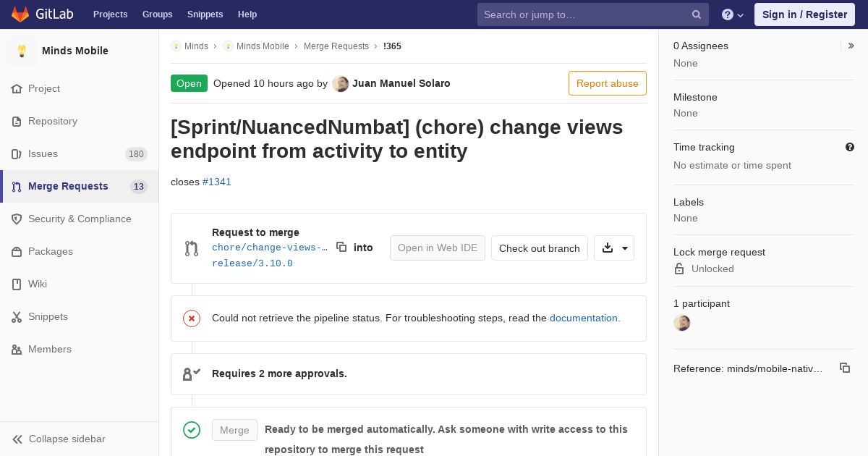Viewport: 868px width, 456px height.
Task: Click Open in Web IDE button
Action: (438, 248)
